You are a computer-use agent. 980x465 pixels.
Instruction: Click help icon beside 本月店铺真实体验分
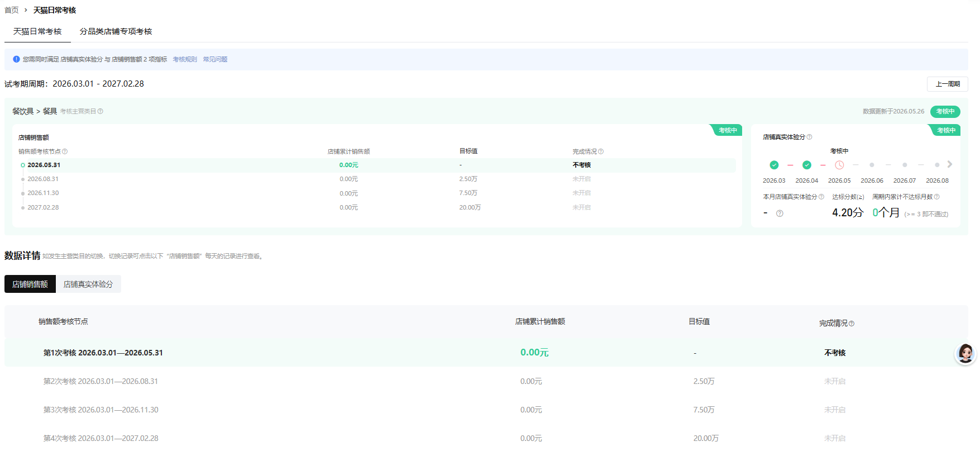821,197
